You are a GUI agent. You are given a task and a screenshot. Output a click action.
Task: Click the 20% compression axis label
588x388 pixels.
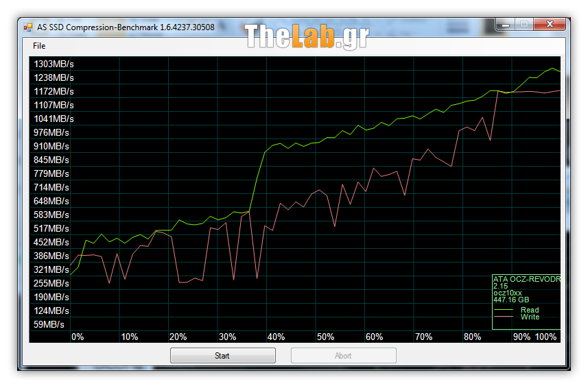pyautogui.click(x=178, y=337)
